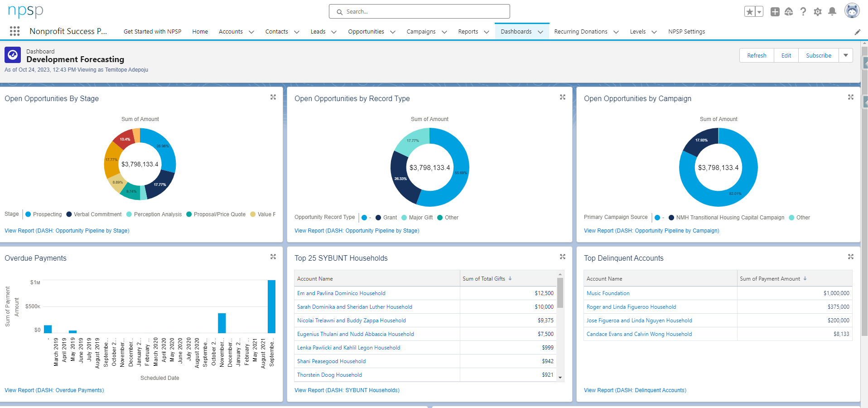
Task: Click the pencil icon to edit navigation
Action: pos(857,32)
